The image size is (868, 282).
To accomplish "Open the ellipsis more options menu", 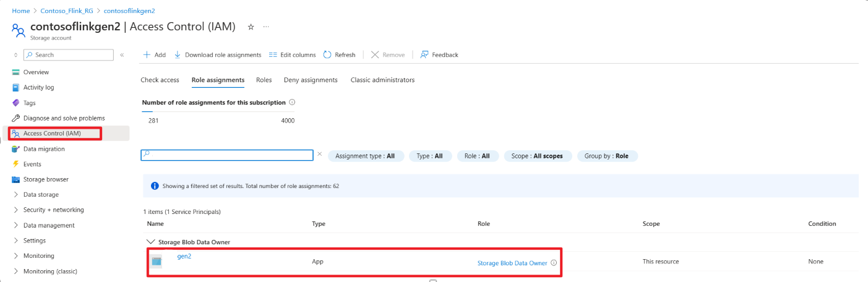I will [267, 27].
